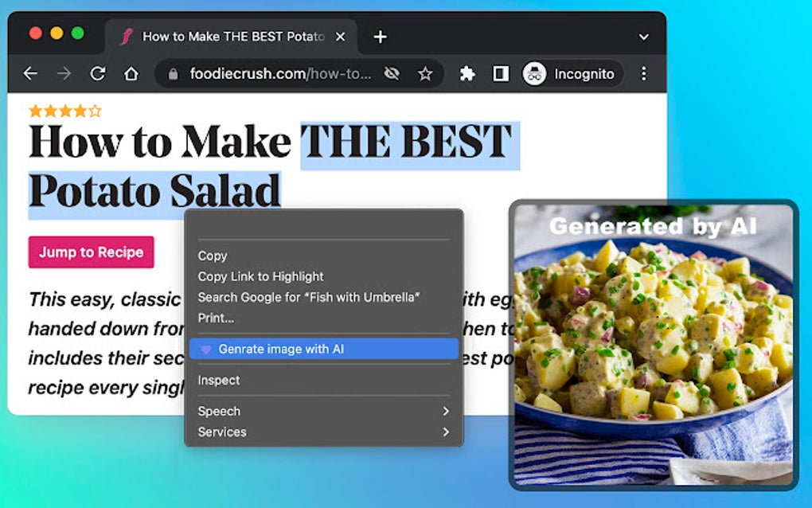Open the tab search chevron

tap(642, 37)
